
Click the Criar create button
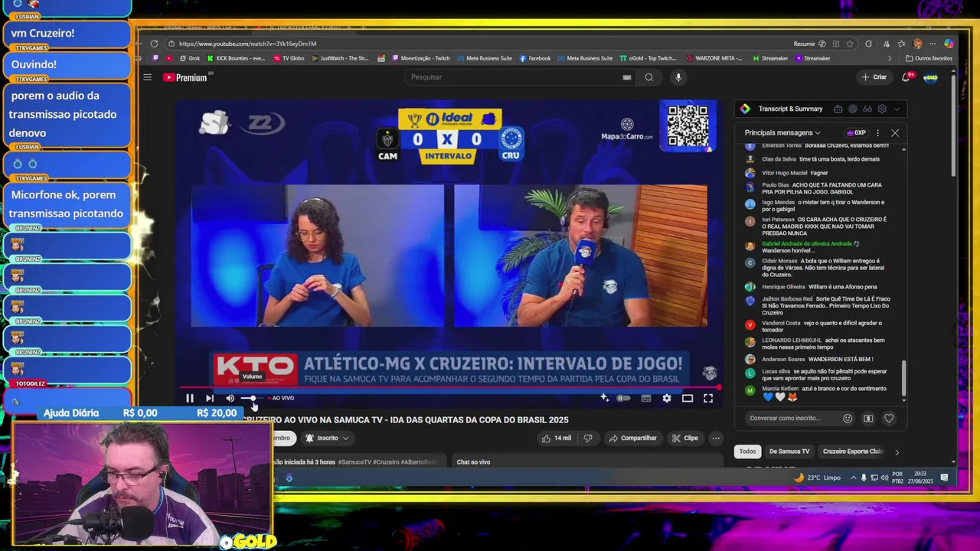[874, 77]
